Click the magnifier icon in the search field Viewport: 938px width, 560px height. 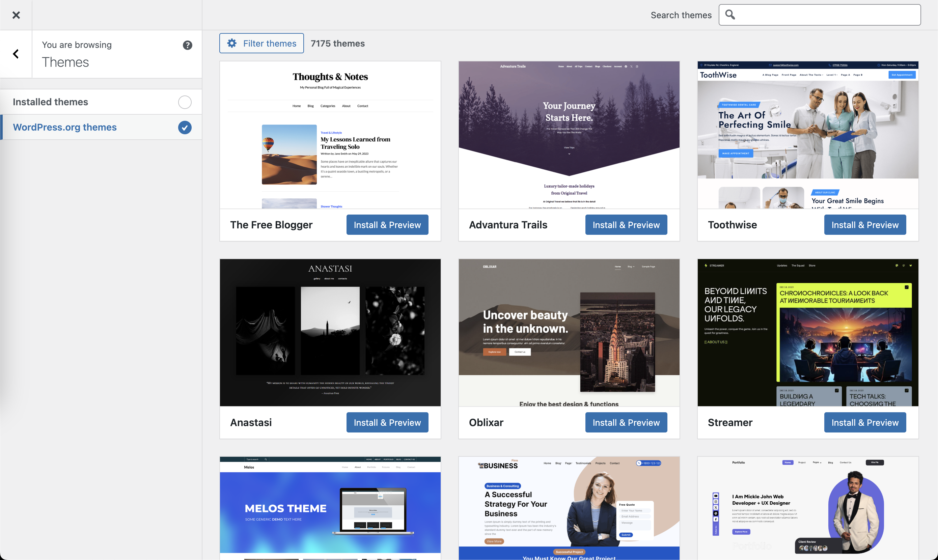730,15
